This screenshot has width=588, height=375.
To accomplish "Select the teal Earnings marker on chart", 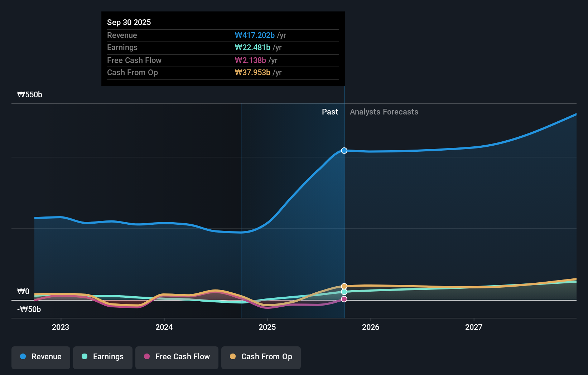I will click(344, 292).
